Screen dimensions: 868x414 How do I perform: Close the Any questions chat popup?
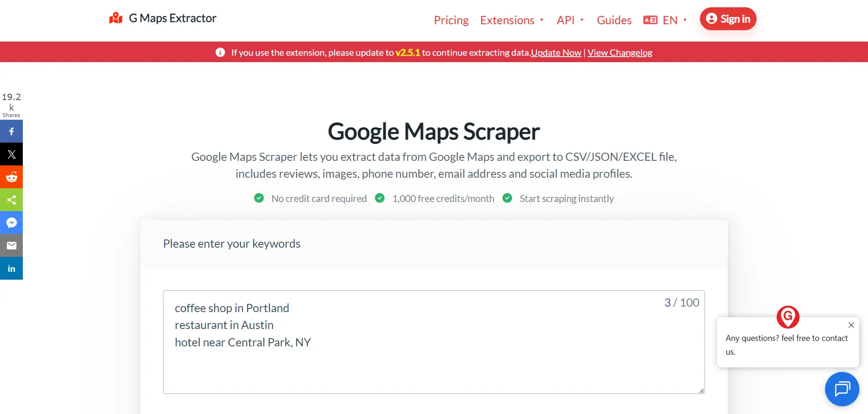click(x=851, y=325)
